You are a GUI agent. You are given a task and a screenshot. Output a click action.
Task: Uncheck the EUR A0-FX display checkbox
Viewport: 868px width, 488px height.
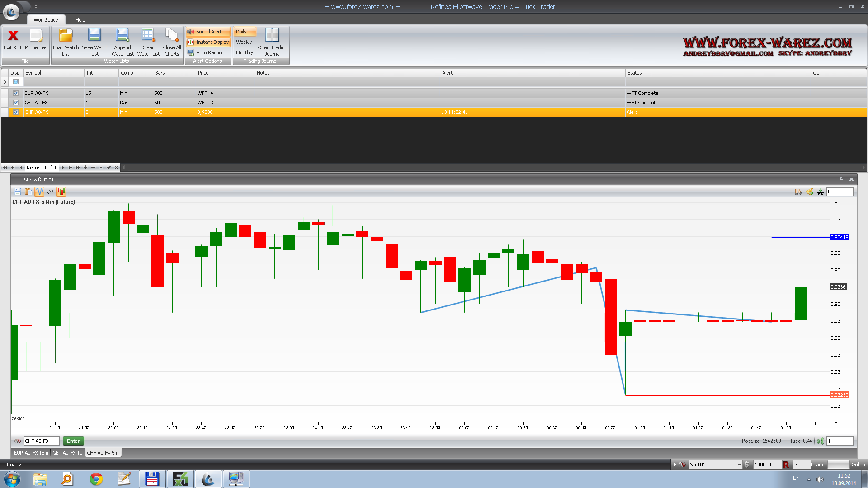click(x=16, y=93)
